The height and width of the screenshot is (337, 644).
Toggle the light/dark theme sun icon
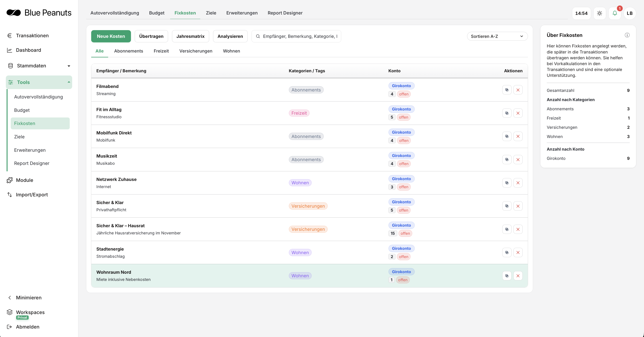coord(600,13)
